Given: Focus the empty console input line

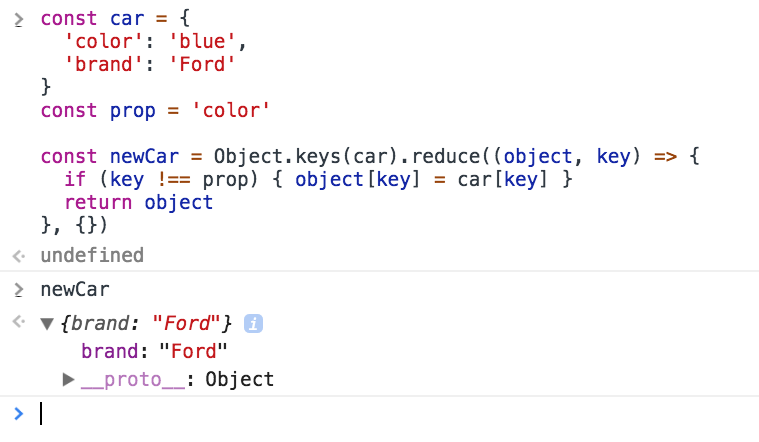Looking at the screenshot, I should (300, 413).
